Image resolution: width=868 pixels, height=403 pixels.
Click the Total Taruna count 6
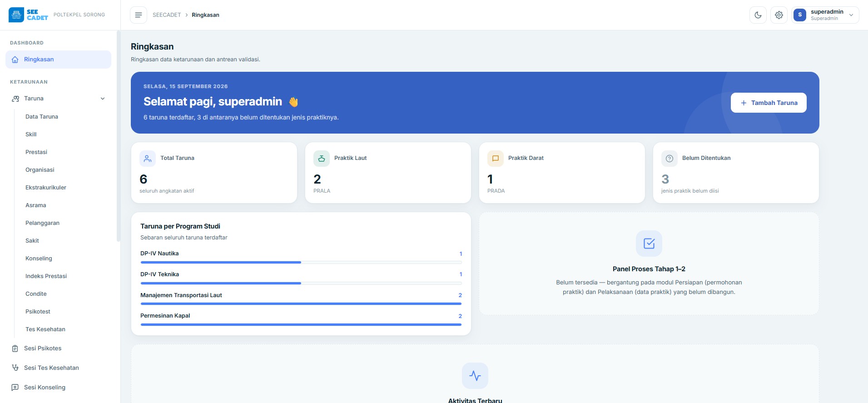[144, 179]
